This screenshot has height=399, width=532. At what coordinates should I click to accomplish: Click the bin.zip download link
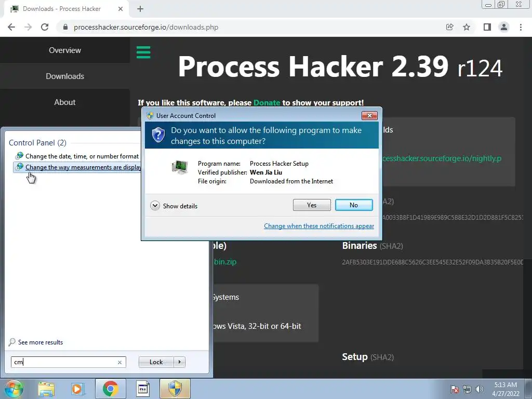pos(225,262)
